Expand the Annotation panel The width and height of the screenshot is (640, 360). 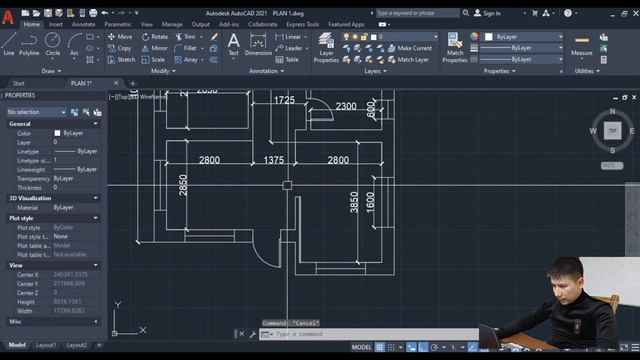267,71
